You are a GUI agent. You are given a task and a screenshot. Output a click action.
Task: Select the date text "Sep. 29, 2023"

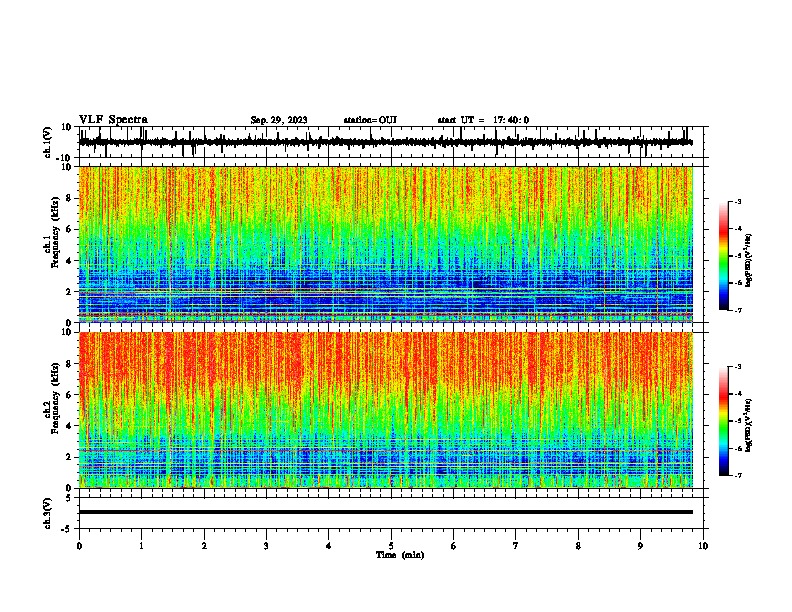tap(279, 120)
